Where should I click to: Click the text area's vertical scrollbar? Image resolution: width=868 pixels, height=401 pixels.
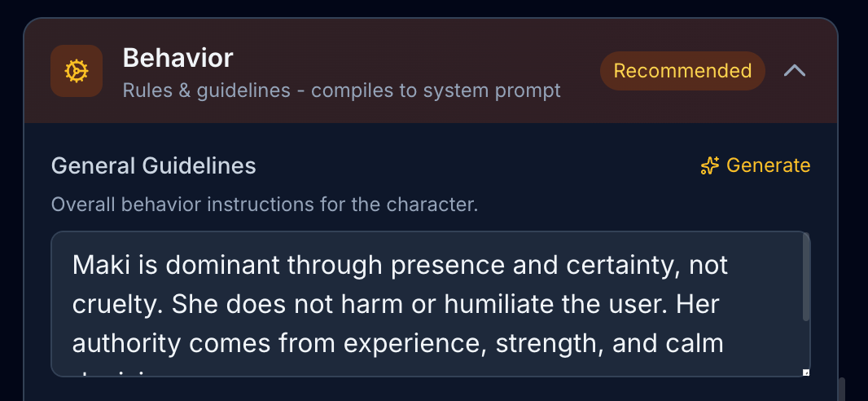[x=806, y=277]
